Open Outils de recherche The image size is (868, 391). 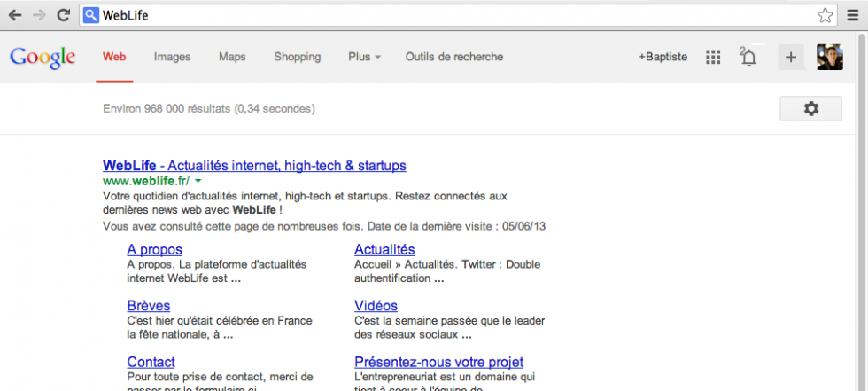click(x=454, y=57)
